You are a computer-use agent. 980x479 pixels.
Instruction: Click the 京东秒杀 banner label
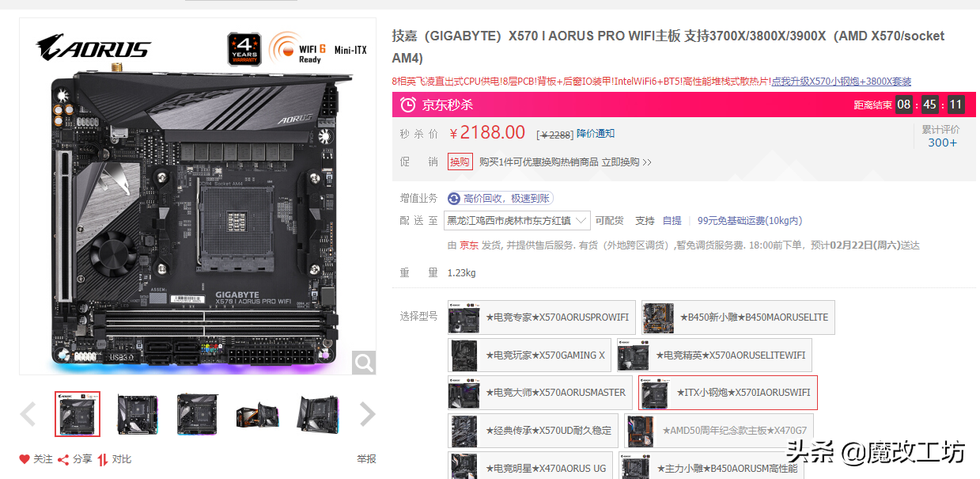point(447,105)
